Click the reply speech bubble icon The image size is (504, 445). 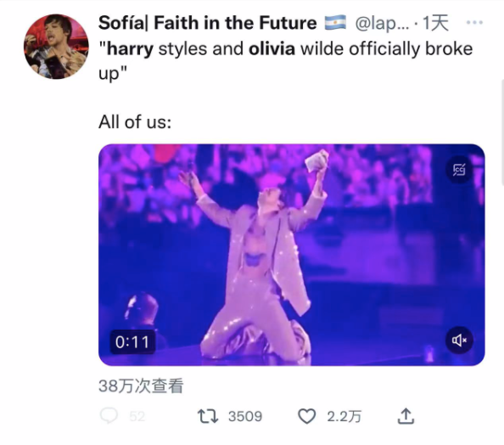pyautogui.click(x=109, y=416)
